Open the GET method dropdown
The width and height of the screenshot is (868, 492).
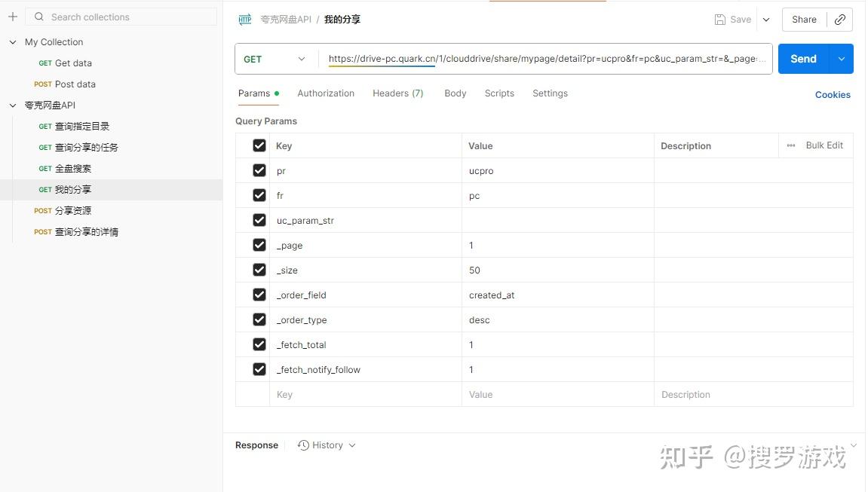pyautogui.click(x=275, y=59)
